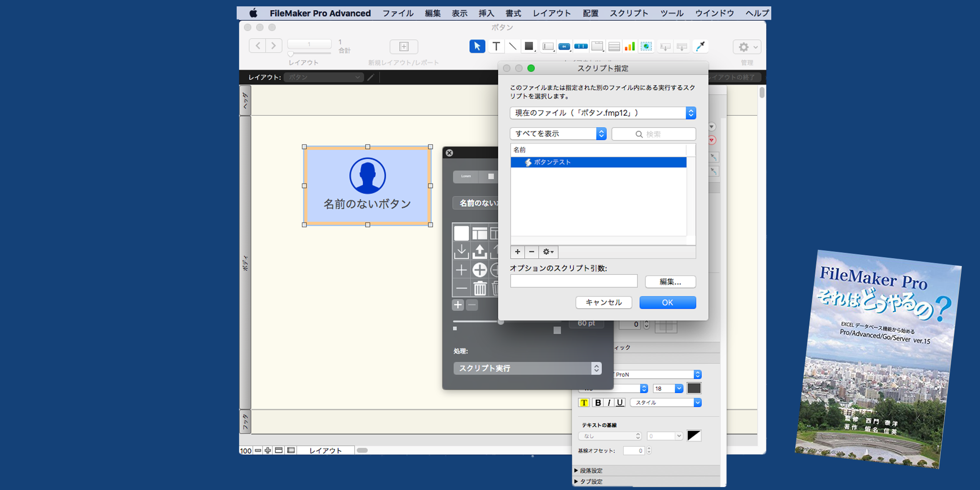
Task: Select the pointer selection tool
Action: [477, 47]
